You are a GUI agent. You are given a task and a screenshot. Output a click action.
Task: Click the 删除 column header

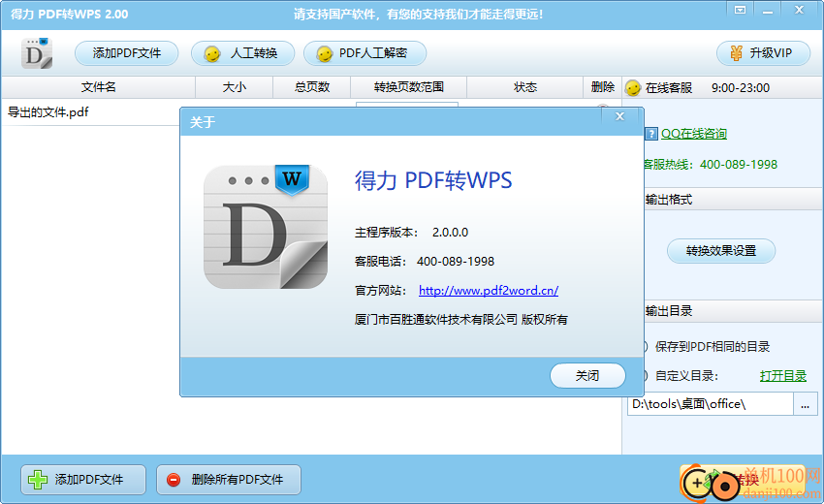click(602, 87)
